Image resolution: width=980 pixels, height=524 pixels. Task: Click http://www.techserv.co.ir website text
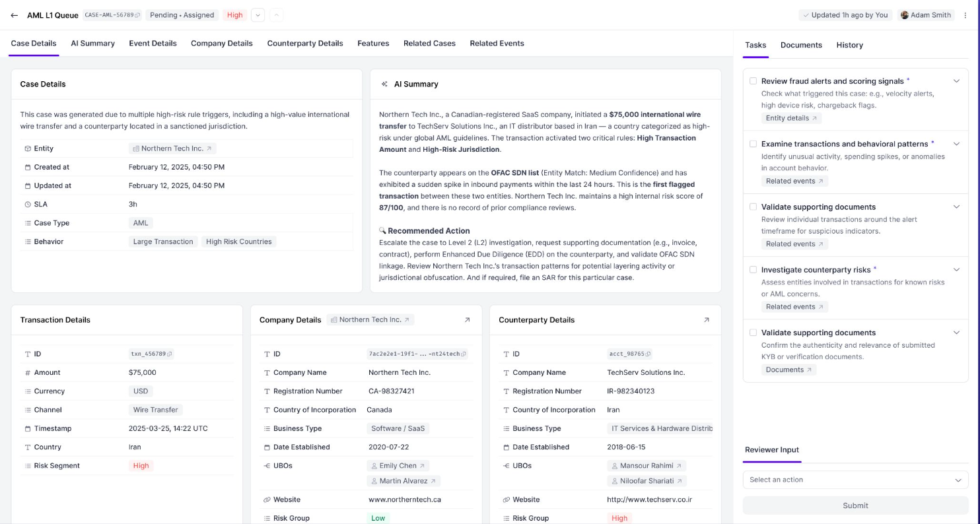click(649, 500)
